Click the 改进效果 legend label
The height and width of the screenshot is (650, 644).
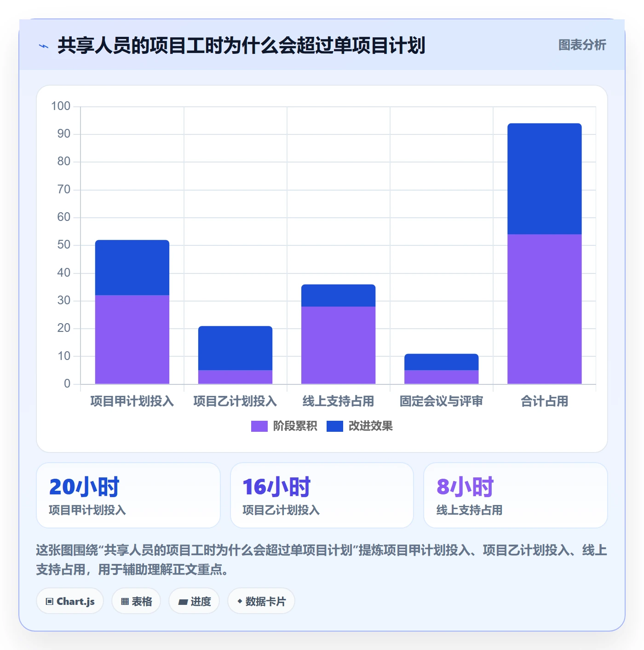(x=370, y=426)
